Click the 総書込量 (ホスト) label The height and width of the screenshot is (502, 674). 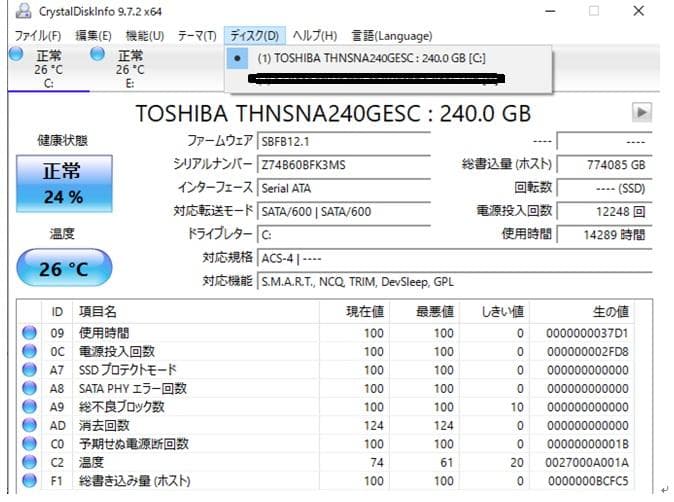coord(507,164)
